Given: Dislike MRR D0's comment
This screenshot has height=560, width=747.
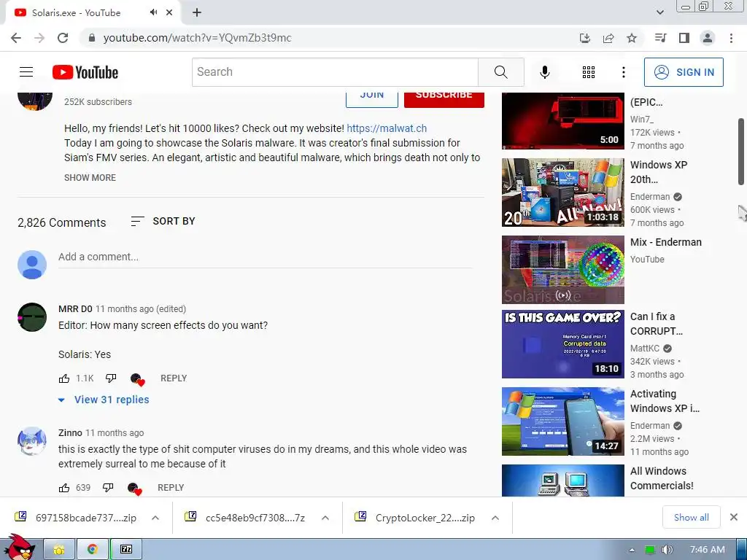Looking at the screenshot, I should [111, 378].
